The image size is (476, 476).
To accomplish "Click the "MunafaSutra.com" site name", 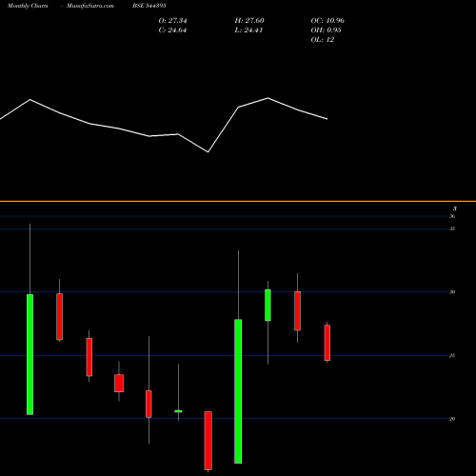I will [90, 6].
